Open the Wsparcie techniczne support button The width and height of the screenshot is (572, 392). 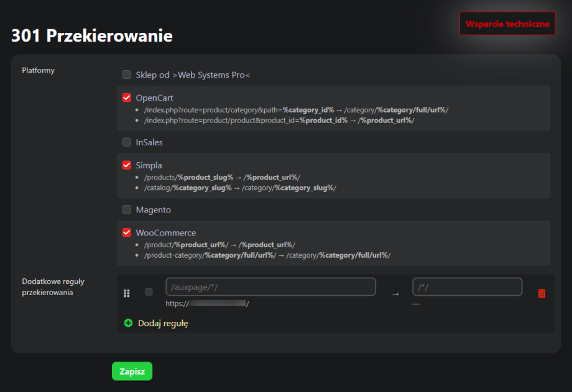[507, 24]
